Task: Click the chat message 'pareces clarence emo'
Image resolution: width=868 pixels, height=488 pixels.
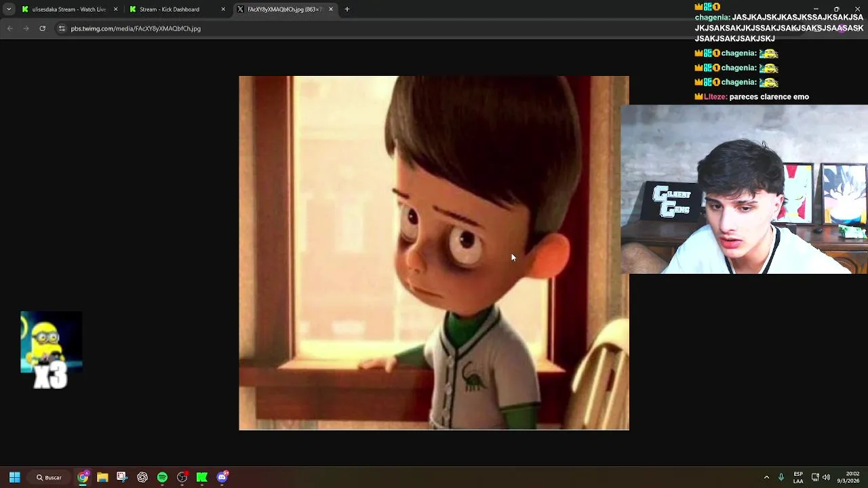Action: pyautogui.click(x=769, y=97)
